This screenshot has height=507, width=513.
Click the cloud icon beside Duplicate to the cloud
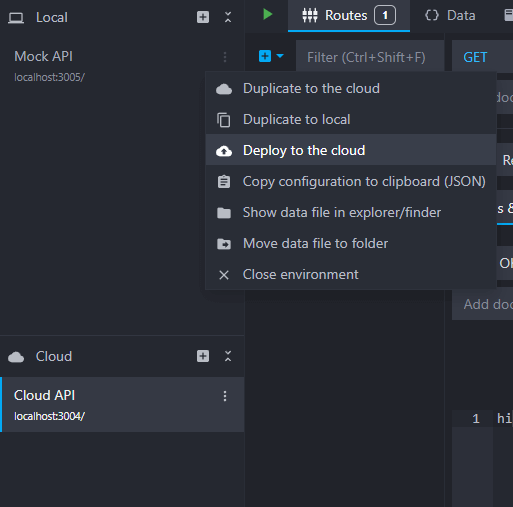pyautogui.click(x=224, y=89)
